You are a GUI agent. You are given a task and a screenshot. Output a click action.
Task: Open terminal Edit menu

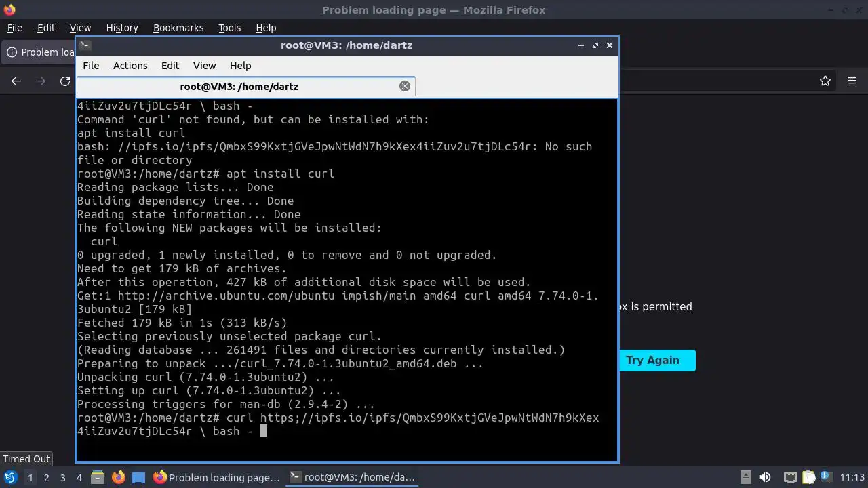[170, 66]
